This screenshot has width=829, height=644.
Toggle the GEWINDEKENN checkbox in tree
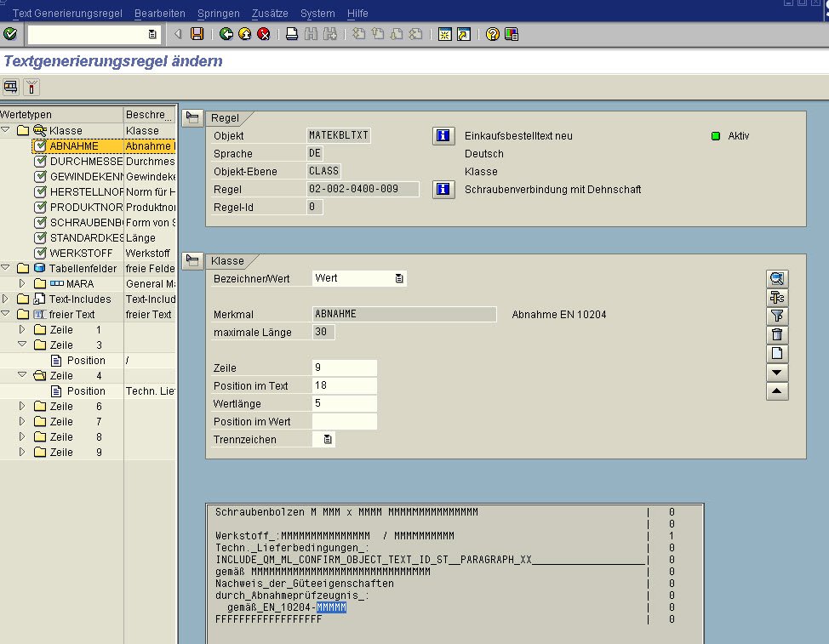40,176
